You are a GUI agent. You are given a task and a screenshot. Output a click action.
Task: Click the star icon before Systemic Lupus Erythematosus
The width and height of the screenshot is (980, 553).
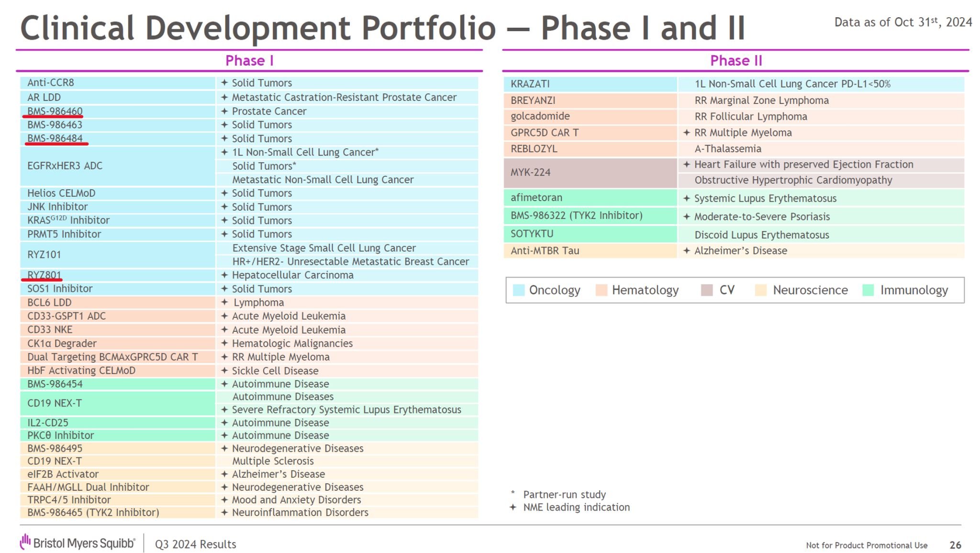click(x=686, y=198)
